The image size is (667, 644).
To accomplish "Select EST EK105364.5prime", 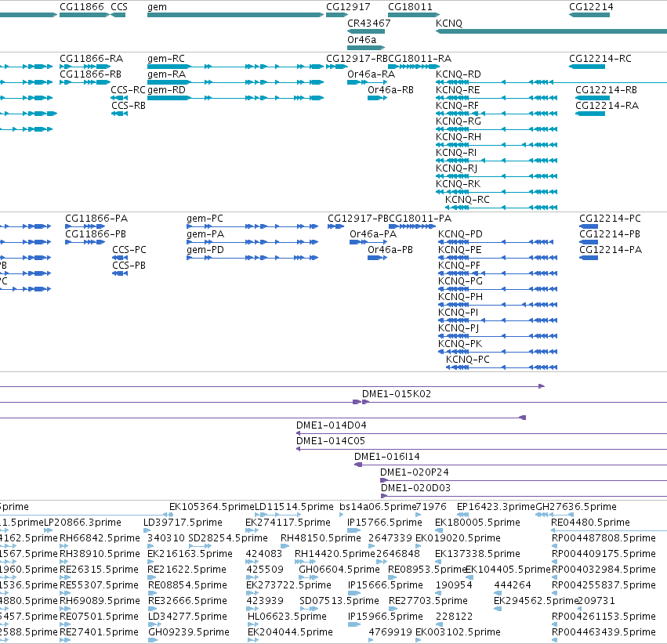I will [212, 507].
